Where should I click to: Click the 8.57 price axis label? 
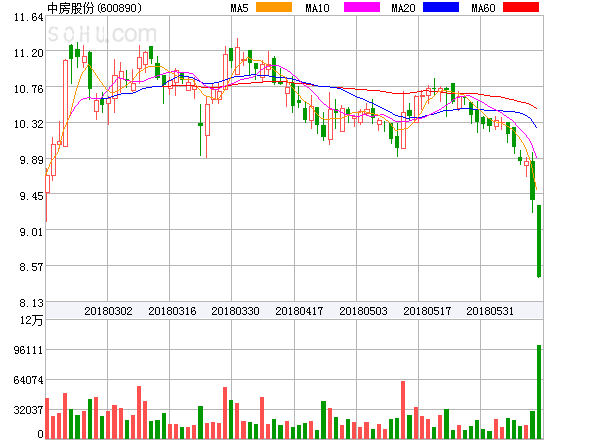[x=32, y=267]
